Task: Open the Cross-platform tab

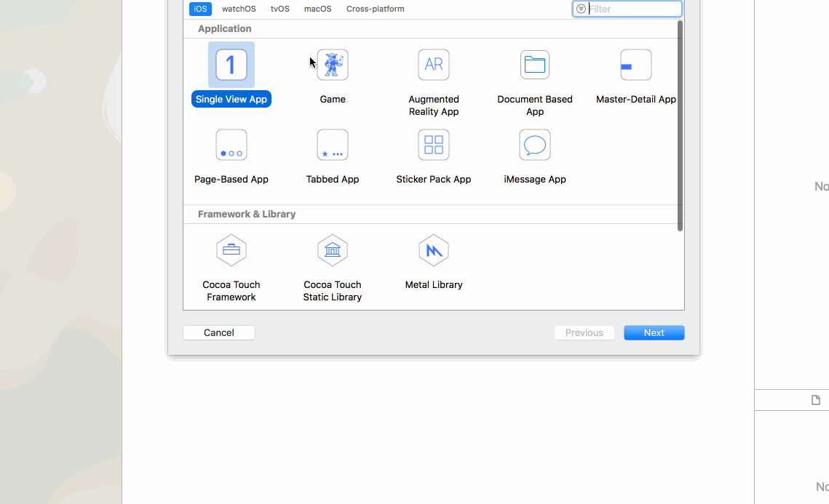Action: 376,9
